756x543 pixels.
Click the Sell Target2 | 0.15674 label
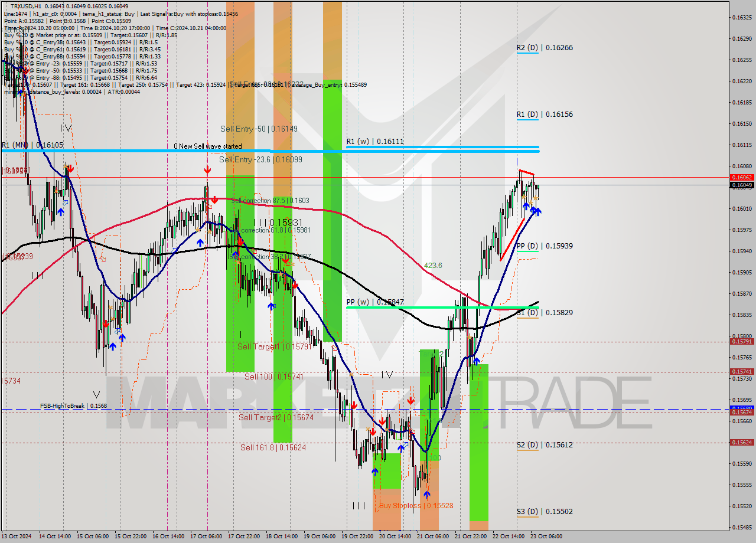click(276, 417)
